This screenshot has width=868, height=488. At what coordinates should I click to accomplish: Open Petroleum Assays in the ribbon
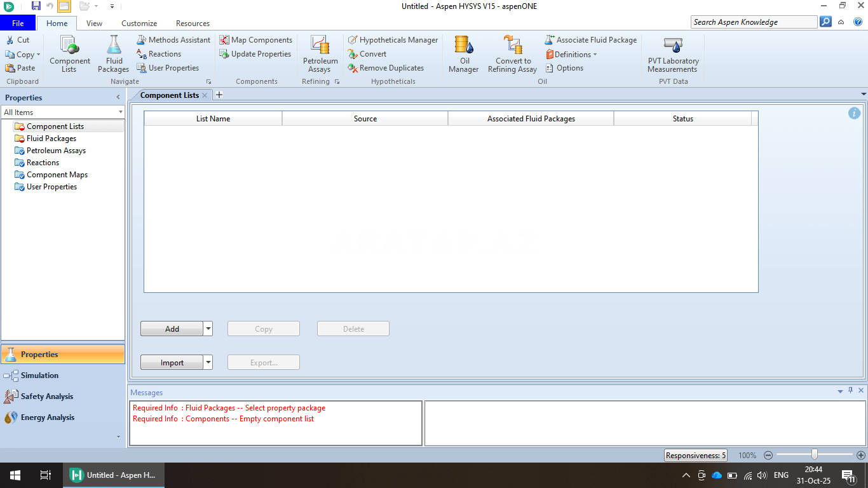[x=319, y=53]
